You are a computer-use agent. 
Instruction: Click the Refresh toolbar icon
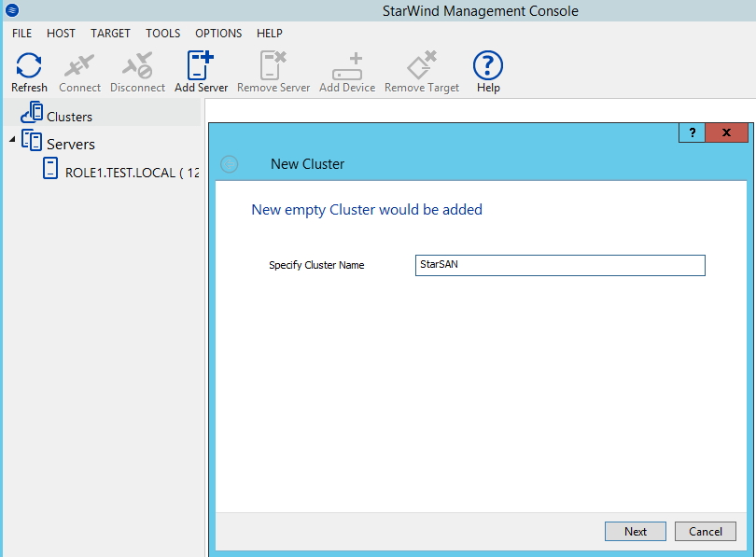click(29, 72)
